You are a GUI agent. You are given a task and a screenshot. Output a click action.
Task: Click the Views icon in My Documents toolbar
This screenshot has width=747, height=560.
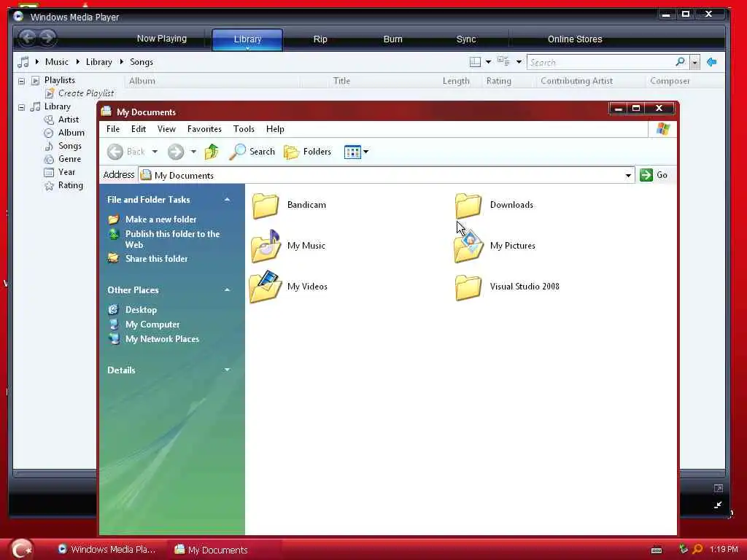pyautogui.click(x=352, y=152)
